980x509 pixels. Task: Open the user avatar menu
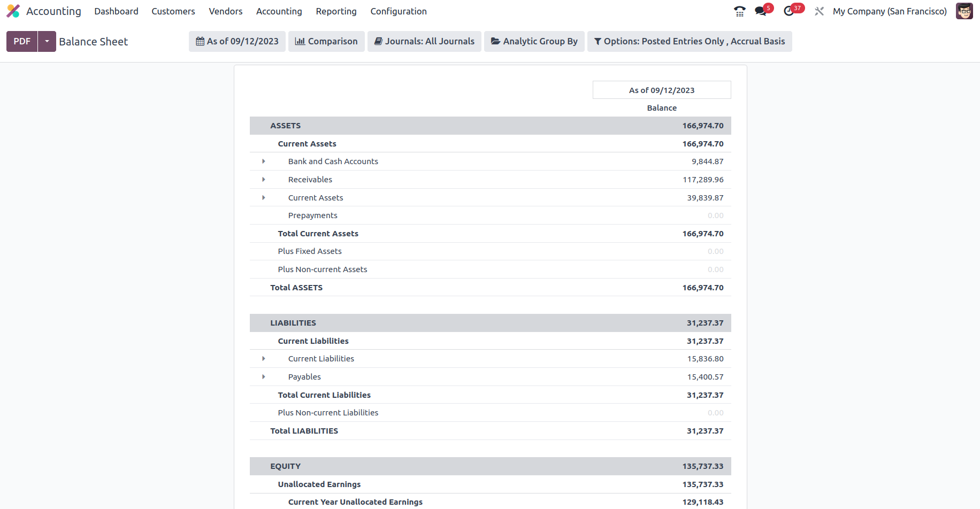pyautogui.click(x=964, y=11)
